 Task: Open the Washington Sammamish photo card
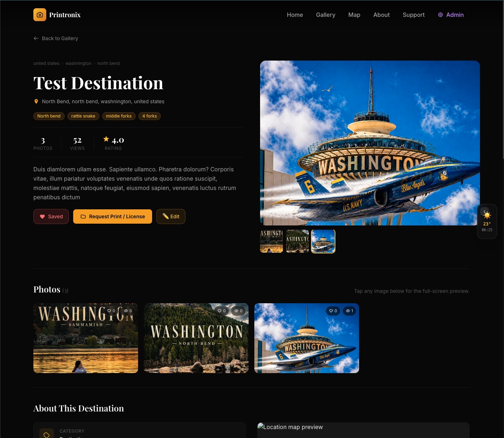click(x=86, y=338)
